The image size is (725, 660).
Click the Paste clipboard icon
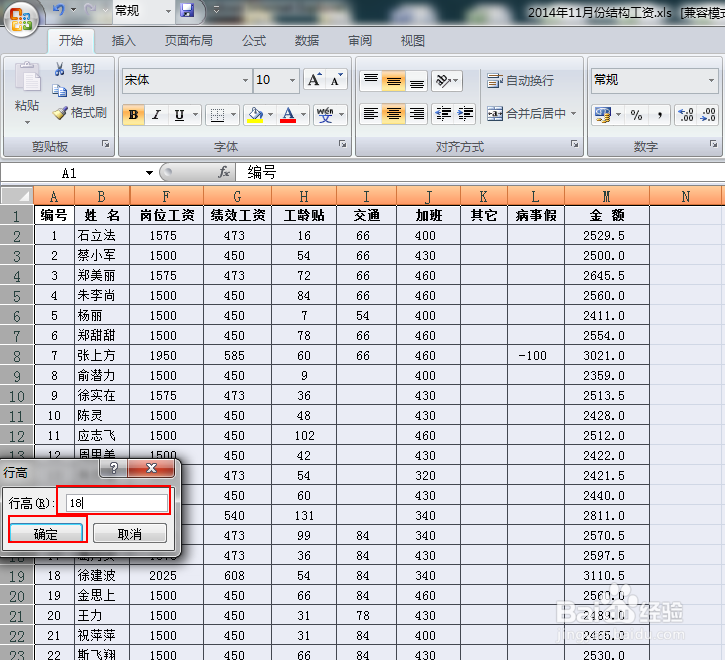(27, 76)
